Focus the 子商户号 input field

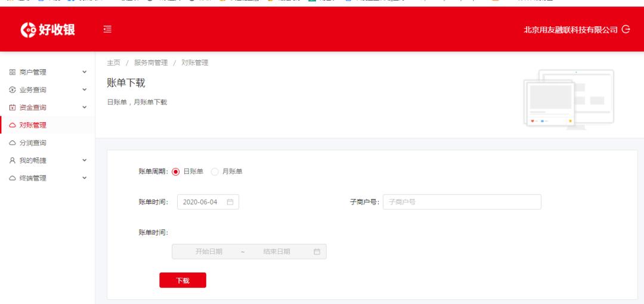[x=462, y=202]
